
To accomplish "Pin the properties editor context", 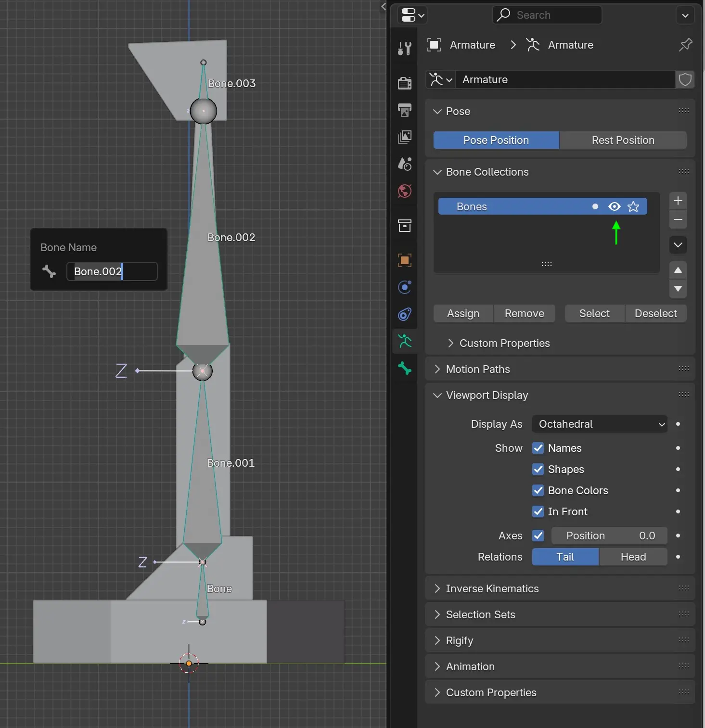I will (x=685, y=45).
